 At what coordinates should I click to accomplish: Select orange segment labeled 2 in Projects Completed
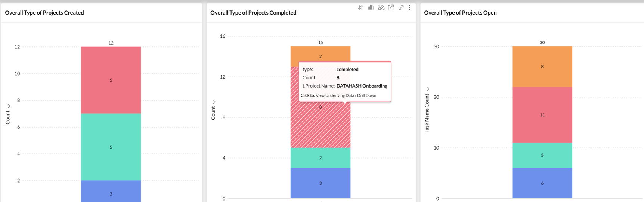pyautogui.click(x=321, y=52)
